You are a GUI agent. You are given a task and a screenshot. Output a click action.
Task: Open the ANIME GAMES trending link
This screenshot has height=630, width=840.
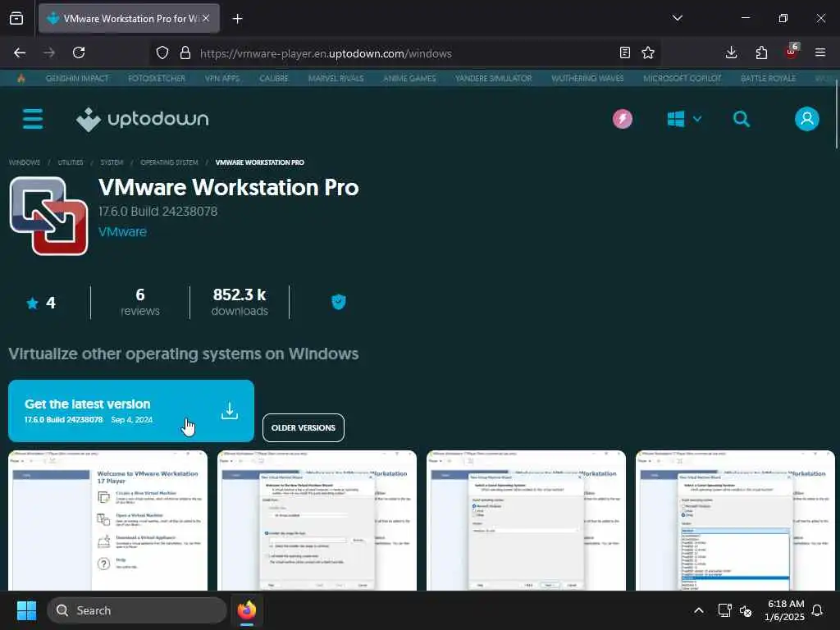click(x=409, y=78)
